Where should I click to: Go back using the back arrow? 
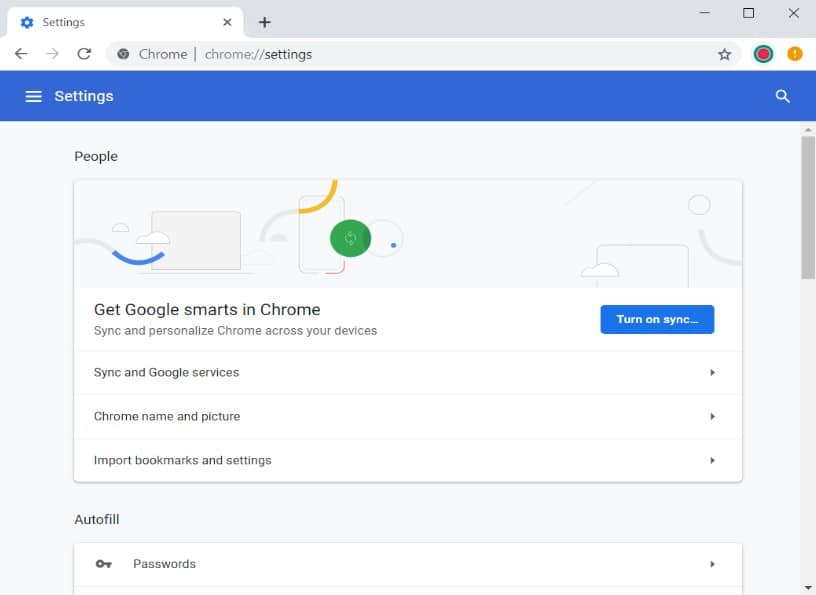[x=21, y=54]
